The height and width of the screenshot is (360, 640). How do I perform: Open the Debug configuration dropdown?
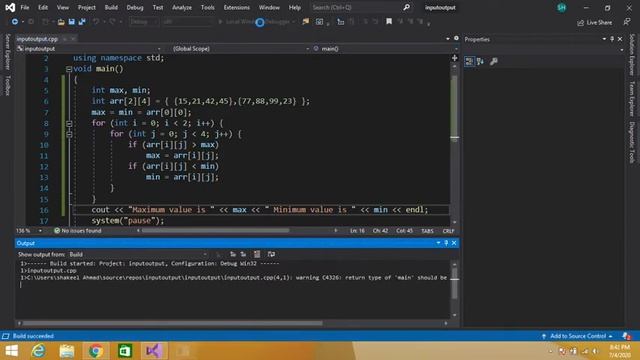tap(144, 22)
